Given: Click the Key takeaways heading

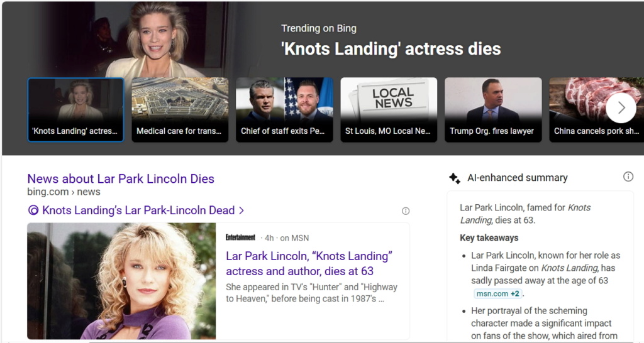Looking at the screenshot, I should (489, 238).
